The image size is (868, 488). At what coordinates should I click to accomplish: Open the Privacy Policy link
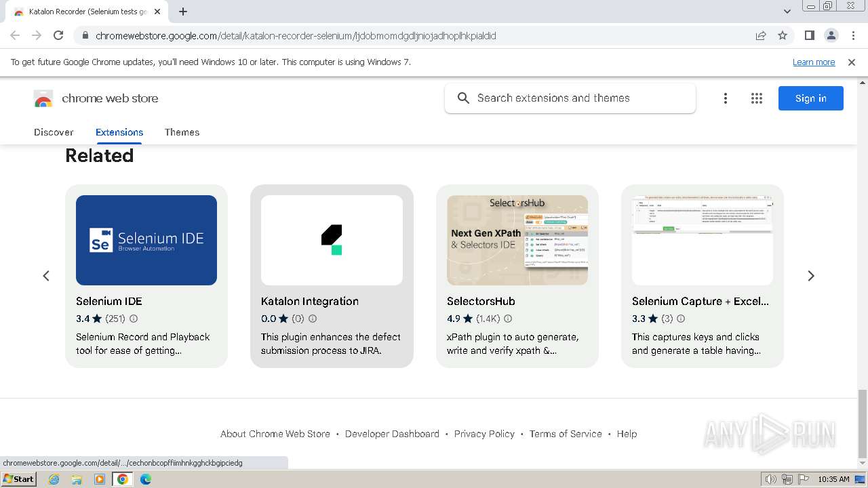coord(484,434)
